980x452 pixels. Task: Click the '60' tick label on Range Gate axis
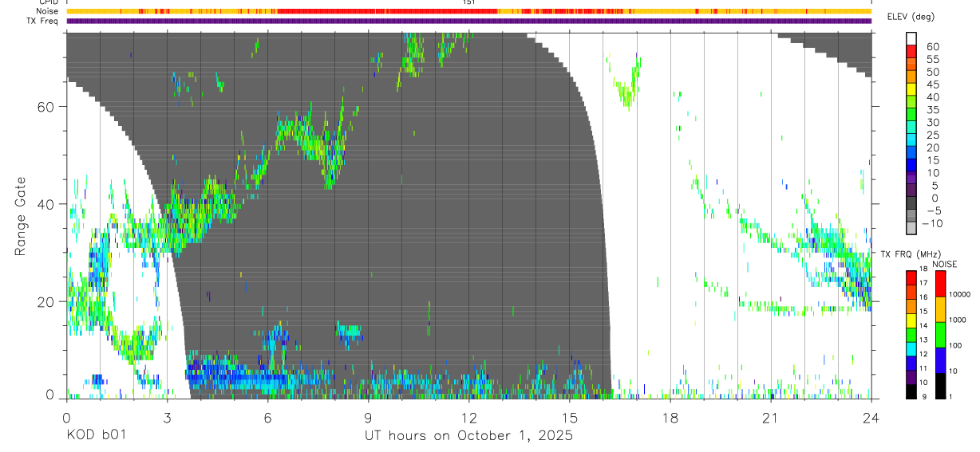point(45,107)
